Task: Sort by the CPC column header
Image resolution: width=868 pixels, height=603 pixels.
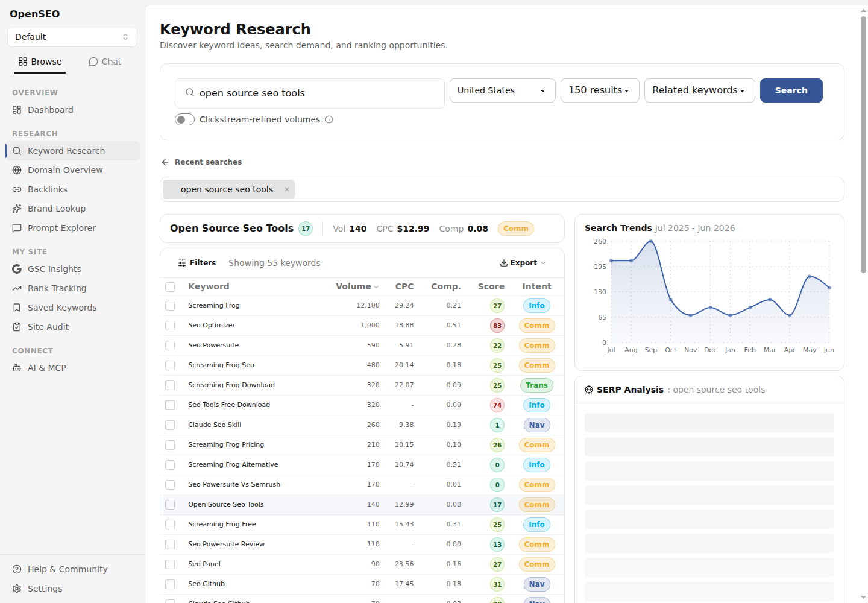Action: click(x=404, y=286)
